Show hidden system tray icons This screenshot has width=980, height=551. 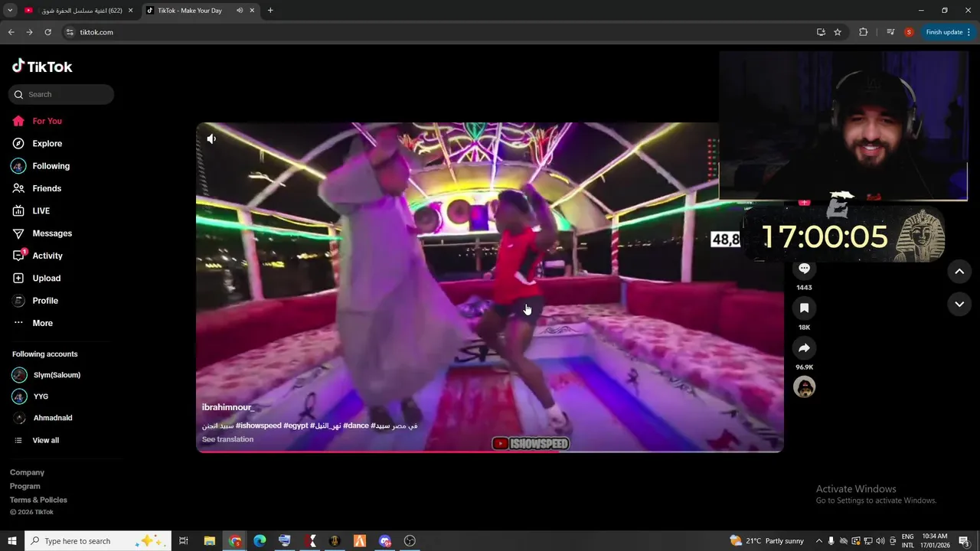click(x=818, y=541)
